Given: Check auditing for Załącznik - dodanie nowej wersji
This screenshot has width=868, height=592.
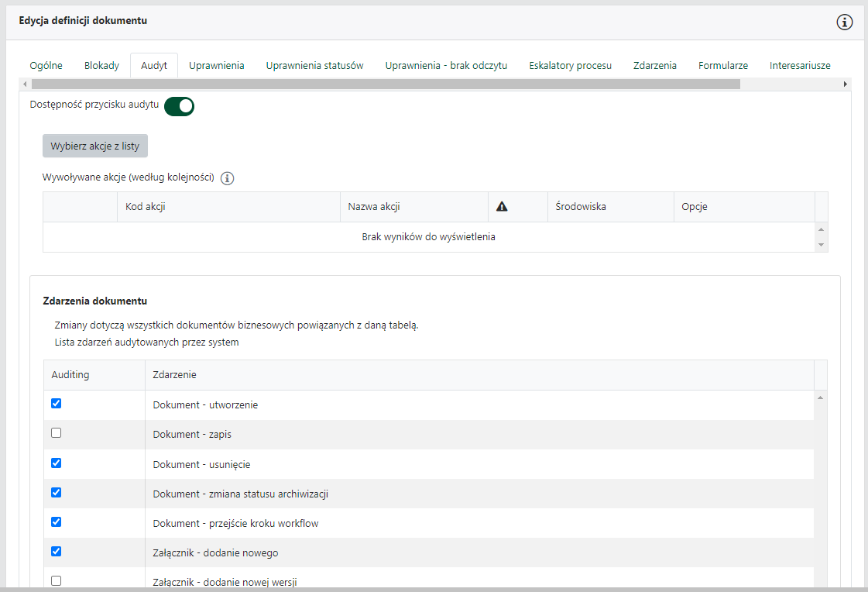Looking at the screenshot, I should (x=56, y=580).
